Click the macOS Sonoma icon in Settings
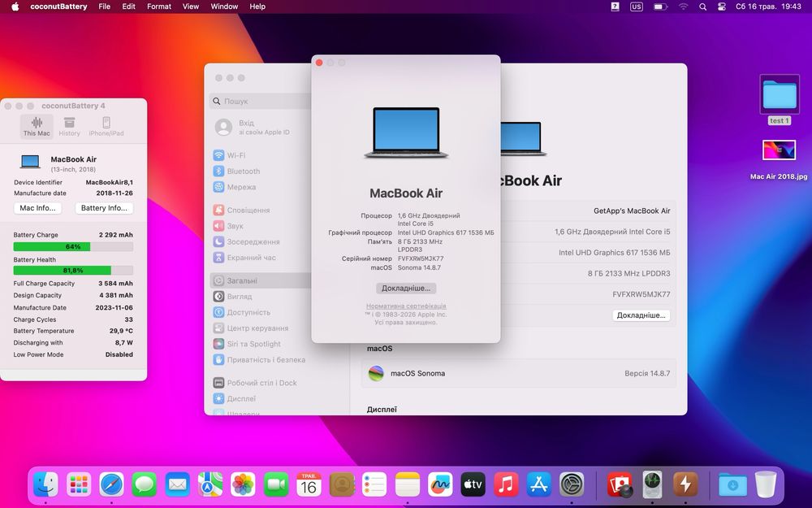Screen dimensions: 812x508 (376, 373)
